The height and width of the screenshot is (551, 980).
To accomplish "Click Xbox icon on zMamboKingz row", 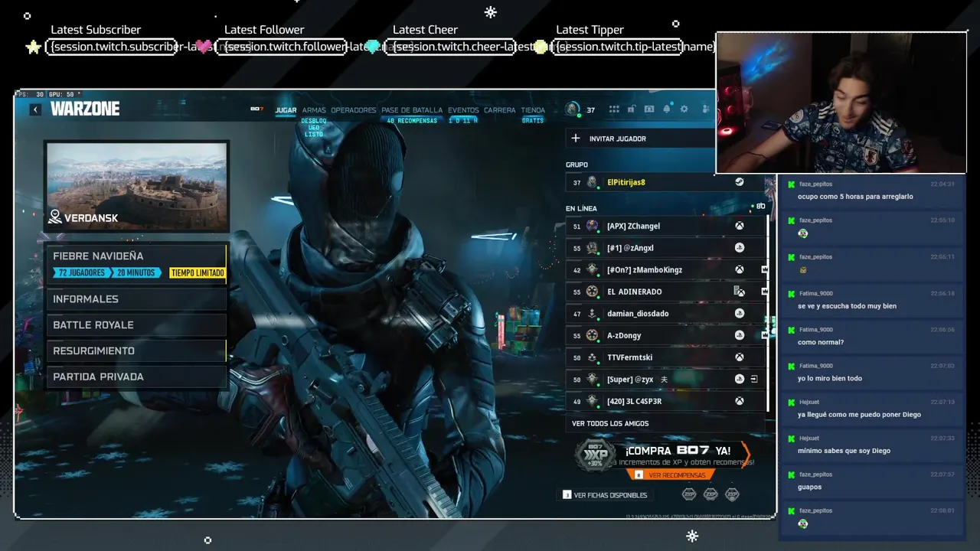I will pyautogui.click(x=740, y=269).
